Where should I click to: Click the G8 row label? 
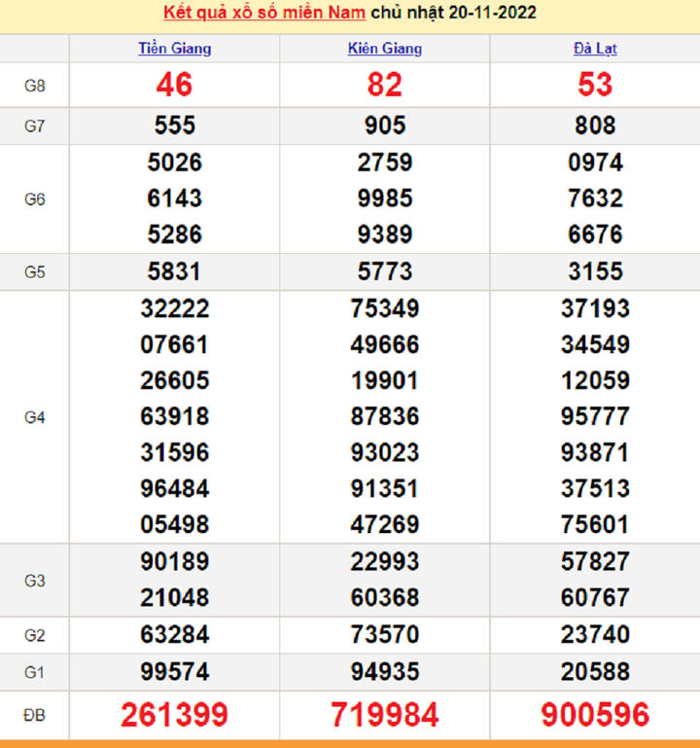[34, 86]
